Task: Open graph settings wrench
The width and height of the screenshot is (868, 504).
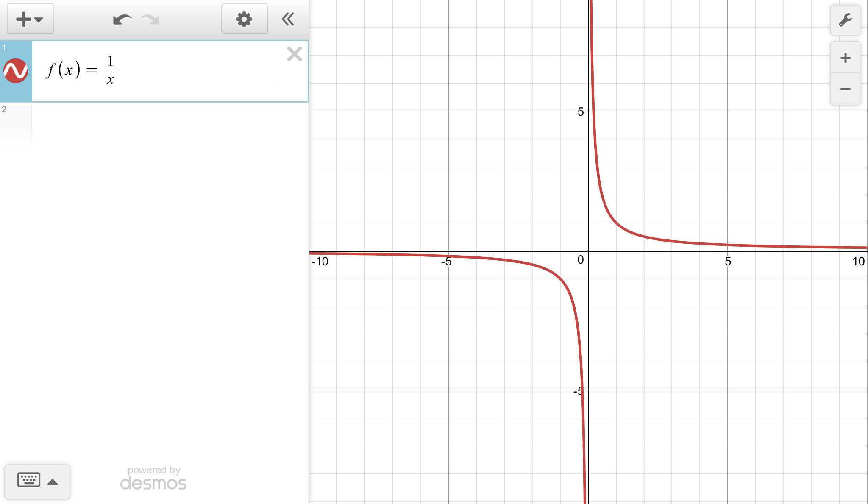Action: pyautogui.click(x=845, y=20)
